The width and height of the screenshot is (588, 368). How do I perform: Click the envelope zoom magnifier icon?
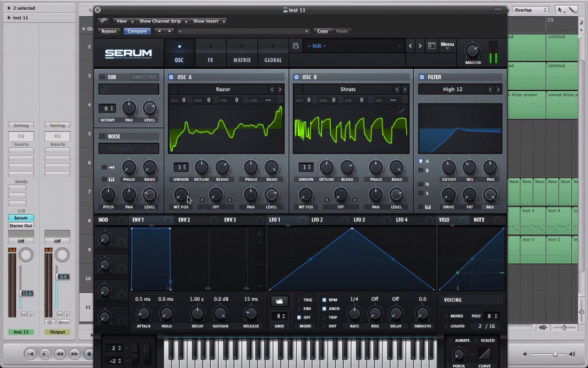point(259,263)
